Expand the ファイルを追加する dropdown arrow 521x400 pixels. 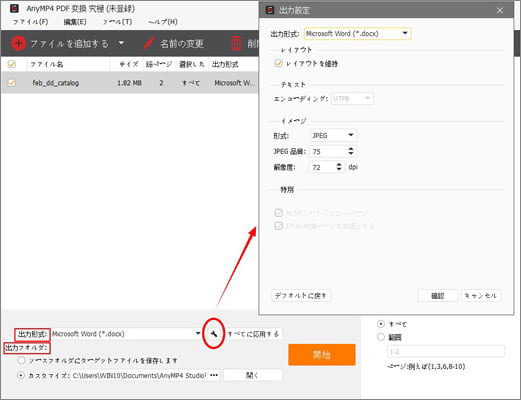click(x=121, y=43)
